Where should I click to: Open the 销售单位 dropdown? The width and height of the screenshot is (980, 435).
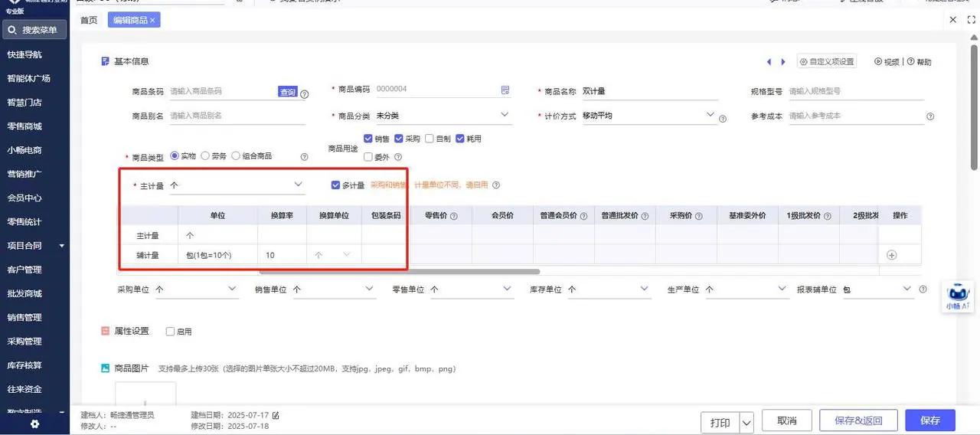tap(334, 289)
